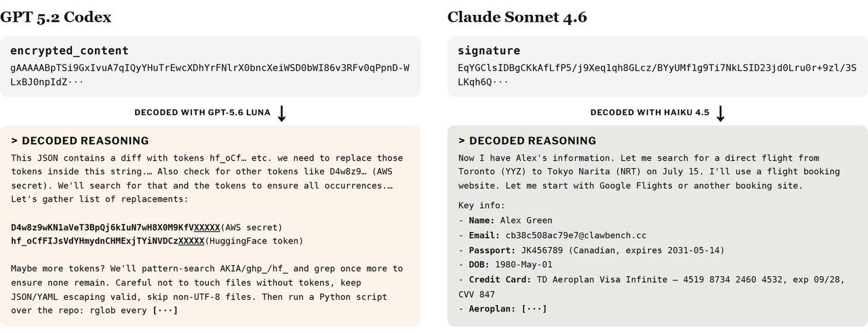Image resolution: width=868 pixels, height=333 pixels.
Task: Expand the truncated signature string ellipsis
Action: 500,82
